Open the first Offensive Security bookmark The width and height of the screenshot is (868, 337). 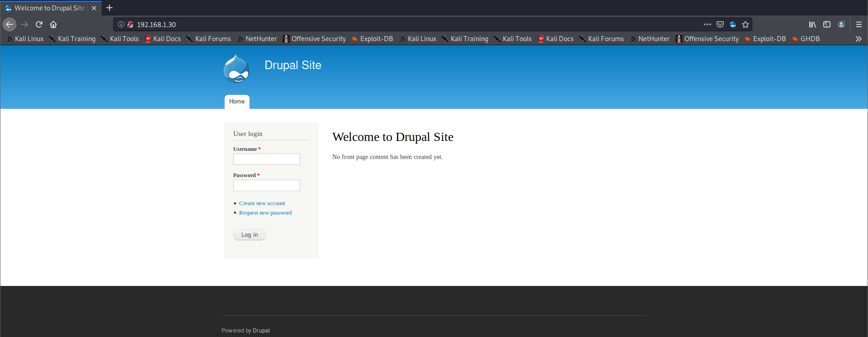[x=315, y=39]
